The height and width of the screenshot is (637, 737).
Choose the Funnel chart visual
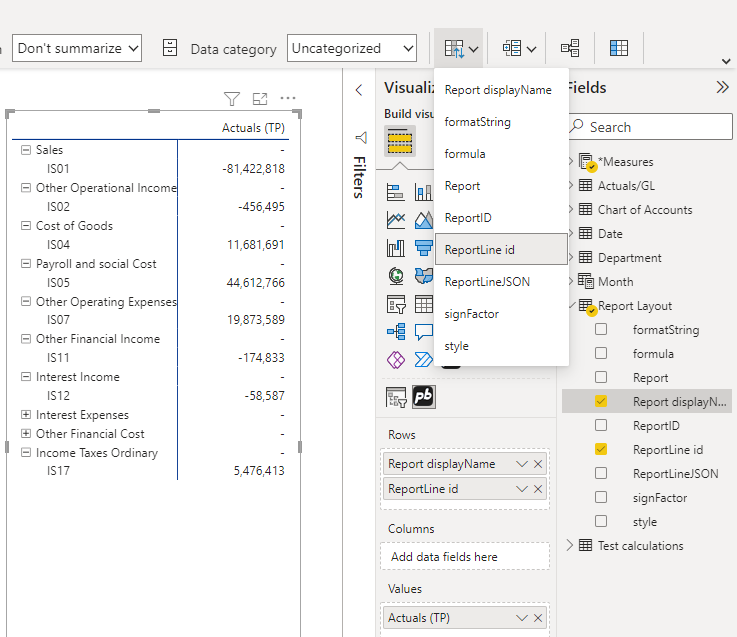(424, 248)
